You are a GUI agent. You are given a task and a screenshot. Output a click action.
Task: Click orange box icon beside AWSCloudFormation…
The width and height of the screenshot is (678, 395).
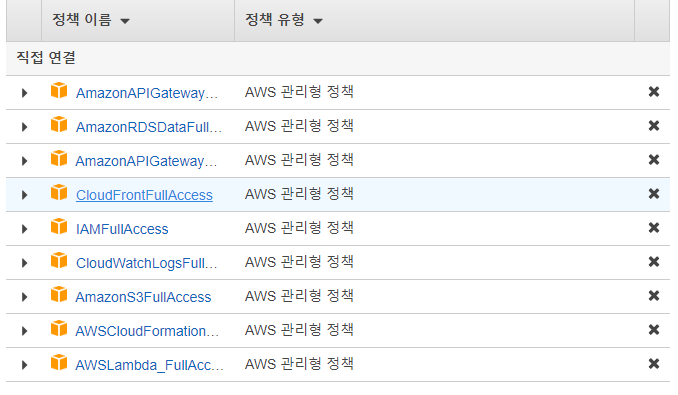pos(59,329)
